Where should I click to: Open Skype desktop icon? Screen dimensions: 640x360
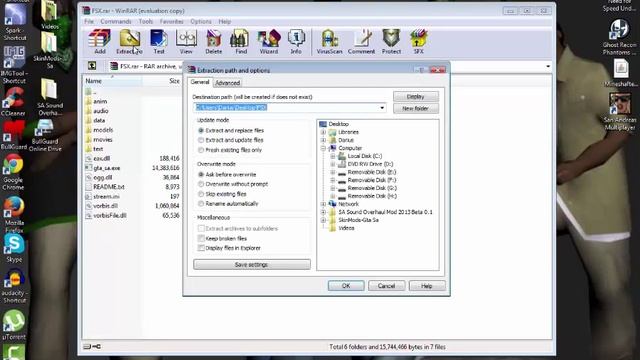tap(13, 248)
